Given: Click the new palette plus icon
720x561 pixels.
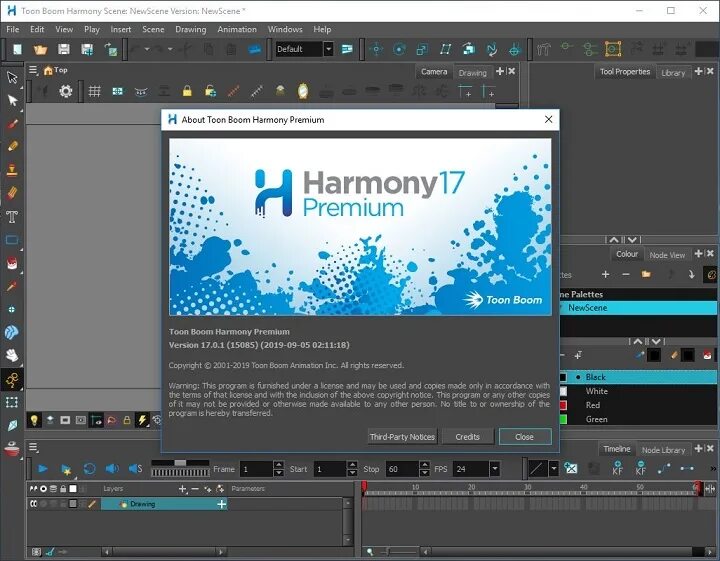Looking at the screenshot, I should coord(606,274).
